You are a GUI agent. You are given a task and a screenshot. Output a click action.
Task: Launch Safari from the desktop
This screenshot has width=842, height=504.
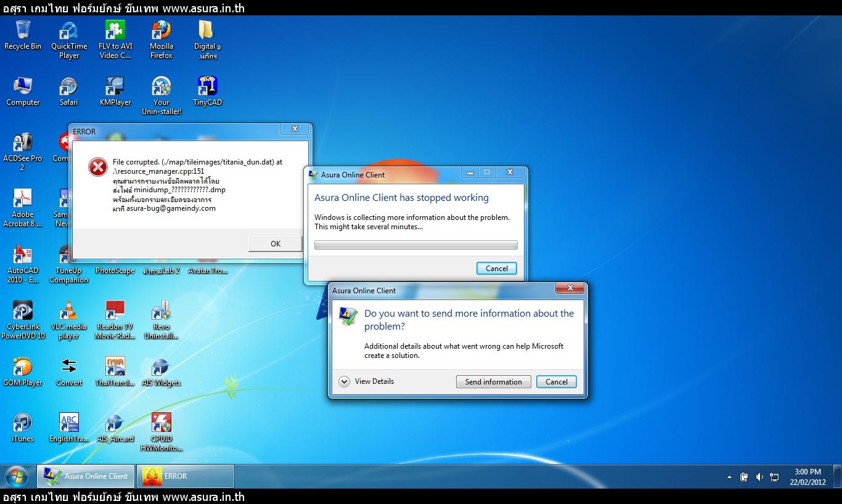tap(69, 91)
